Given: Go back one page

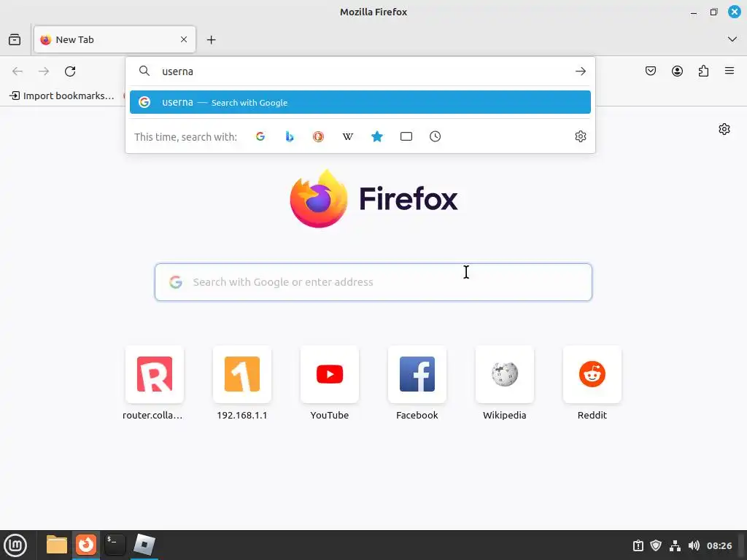Looking at the screenshot, I should pyautogui.click(x=18, y=71).
